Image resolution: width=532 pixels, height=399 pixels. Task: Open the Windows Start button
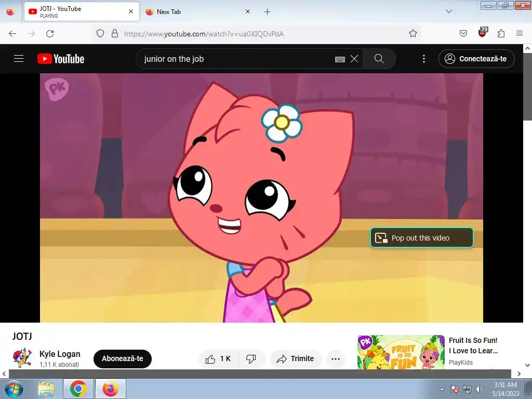point(14,389)
